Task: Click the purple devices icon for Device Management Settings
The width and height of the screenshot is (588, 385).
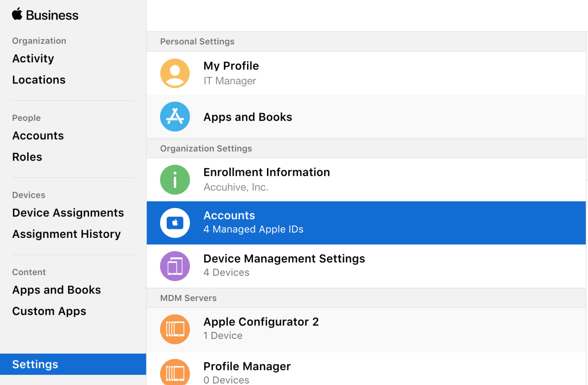Action: click(175, 266)
